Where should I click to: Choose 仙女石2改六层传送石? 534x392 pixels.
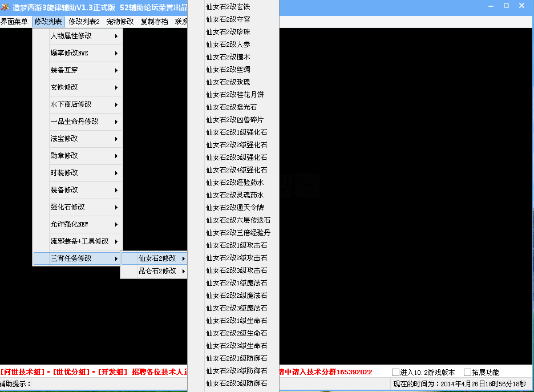point(233,220)
